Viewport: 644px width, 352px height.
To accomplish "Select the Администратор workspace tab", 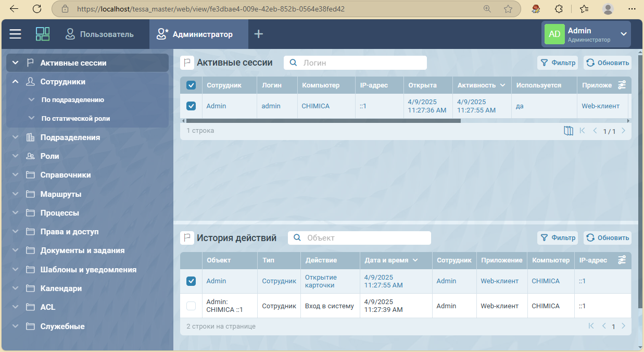I will click(196, 34).
